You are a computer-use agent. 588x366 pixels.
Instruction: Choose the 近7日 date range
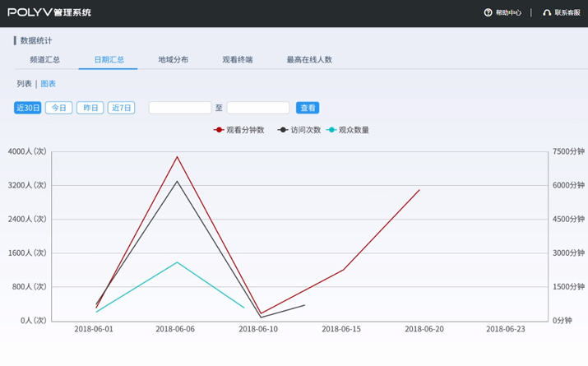point(121,108)
